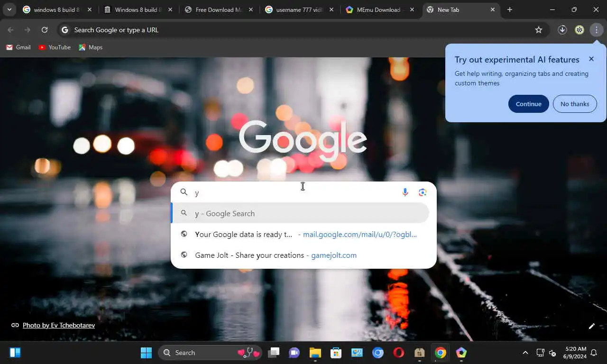Image resolution: width=607 pixels, height=364 pixels.
Task: Show hidden system tray icons
Action: tap(525, 353)
